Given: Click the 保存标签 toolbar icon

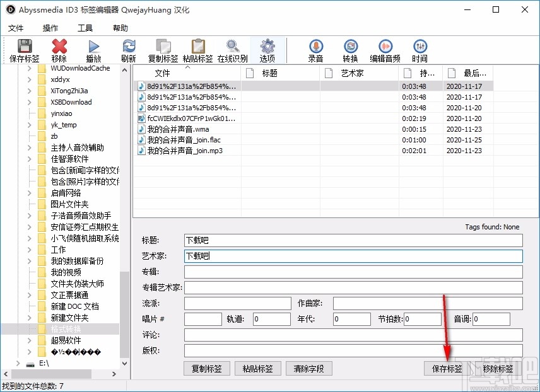Looking at the screenshot, I should coord(23,50).
